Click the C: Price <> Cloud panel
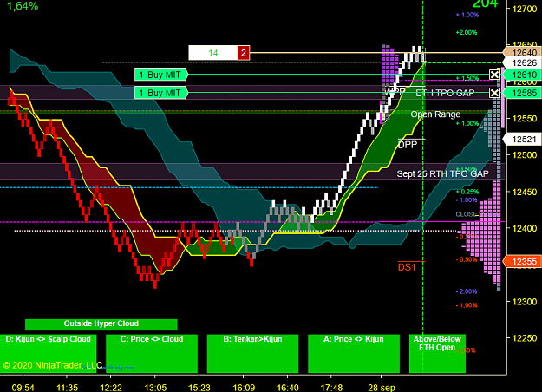The height and width of the screenshot is (392, 542). (x=152, y=353)
